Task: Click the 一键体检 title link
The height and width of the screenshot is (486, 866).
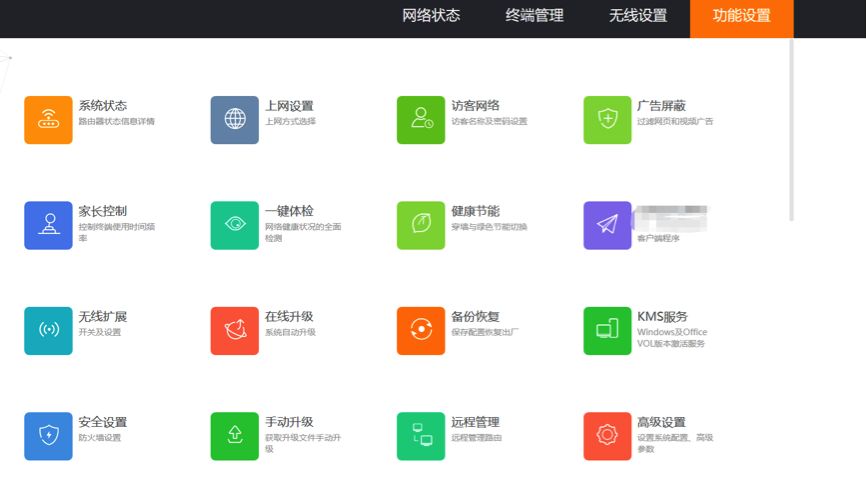Action: (289, 211)
